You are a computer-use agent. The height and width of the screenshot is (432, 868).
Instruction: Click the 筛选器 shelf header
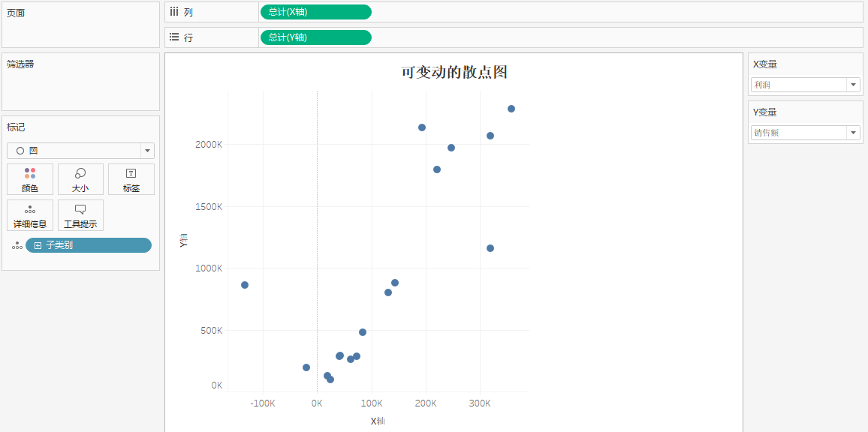click(20, 64)
